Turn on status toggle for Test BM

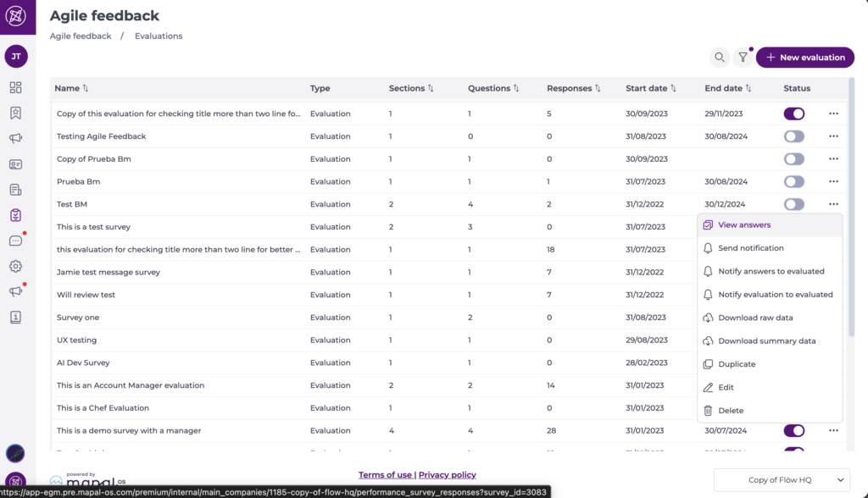(x=794, y=204)
